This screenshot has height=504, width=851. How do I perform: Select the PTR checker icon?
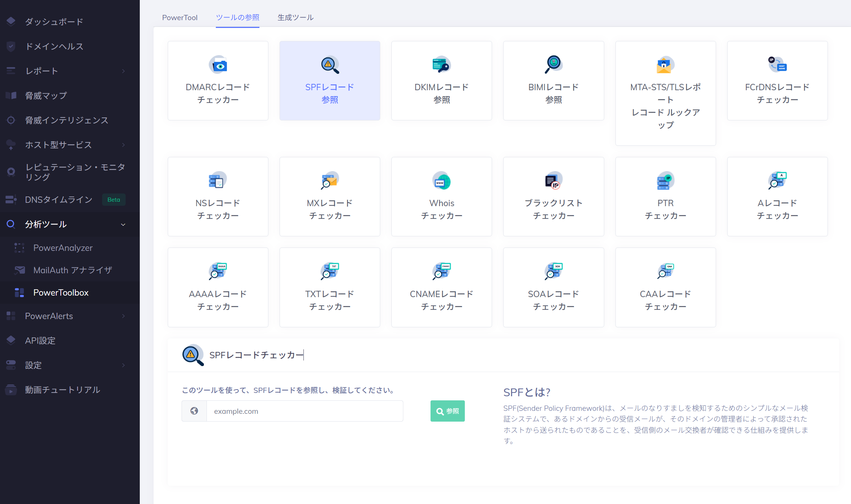pyautogui.click(x=665, y=181)
